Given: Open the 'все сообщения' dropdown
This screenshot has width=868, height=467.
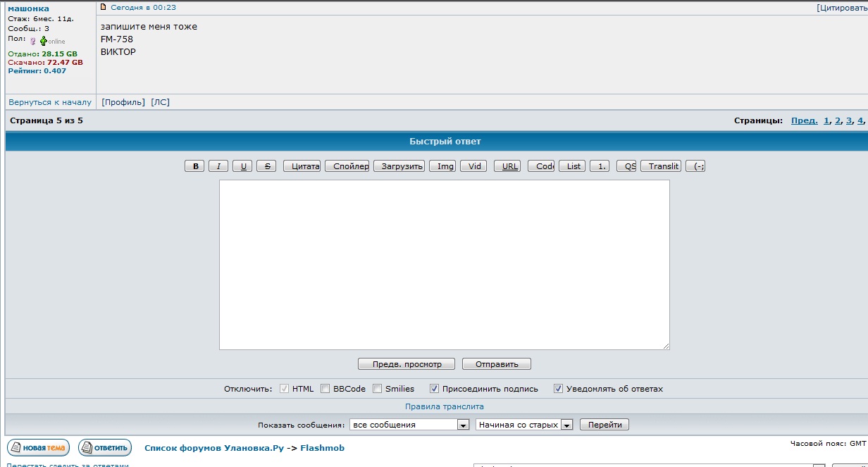Looking at the screenshot, I should point(410,425).
